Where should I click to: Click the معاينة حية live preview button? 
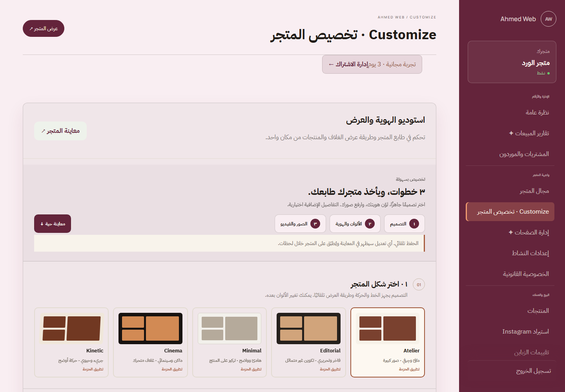[53, 224]
